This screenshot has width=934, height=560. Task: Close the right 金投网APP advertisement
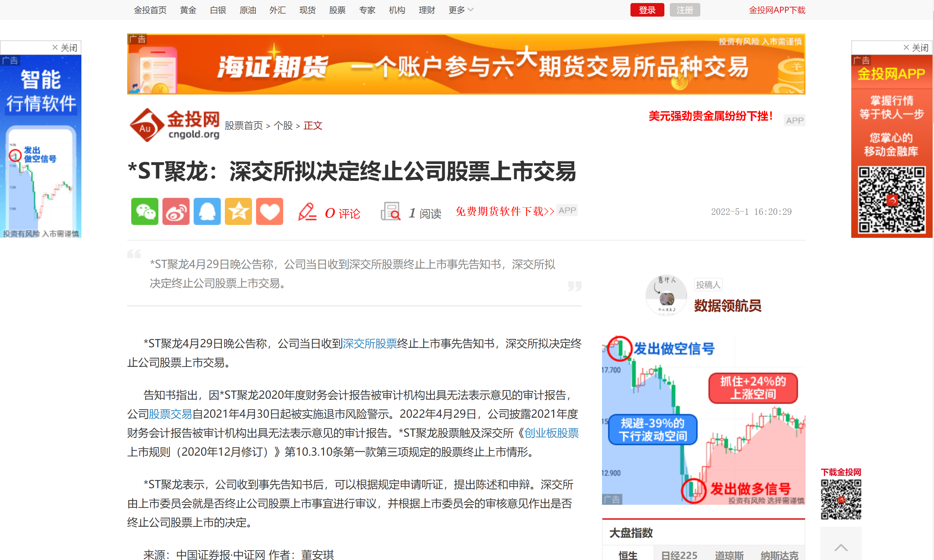[x=915, y=47]
